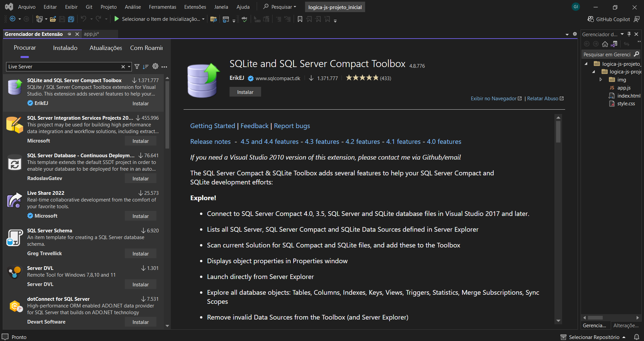Click the open file folder icon
The height and width of the screenshot is (341, 644).
(x=53, y=19)
